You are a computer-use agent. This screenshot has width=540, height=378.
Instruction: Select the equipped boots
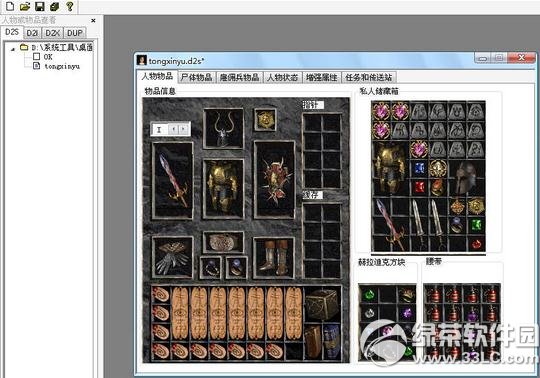pyautogui.click(x=274, y=258)
